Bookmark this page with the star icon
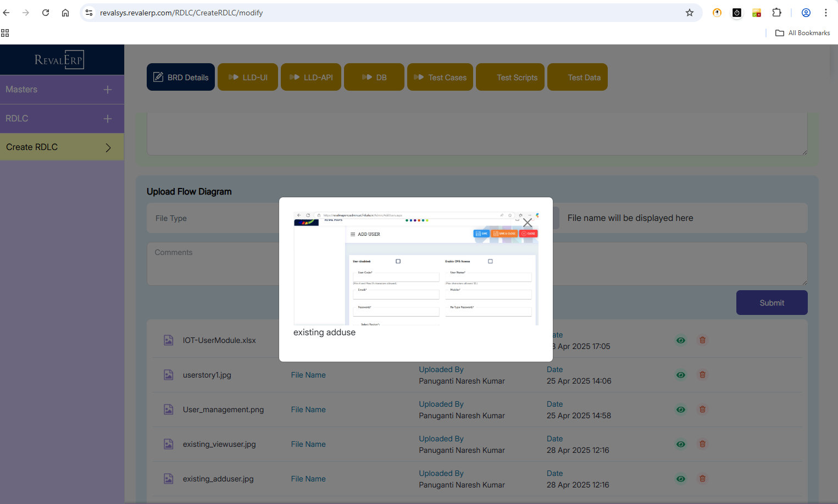 click(689, 13)
